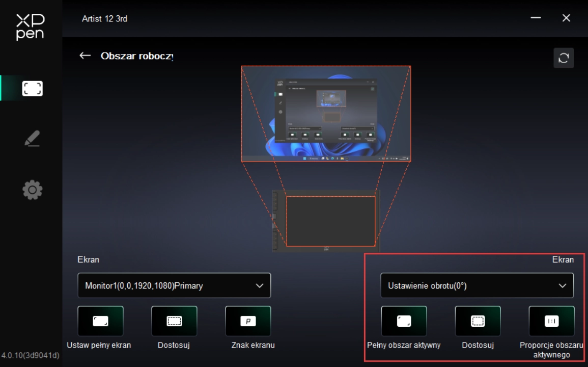This screenshot has width=588, height=367.
Task: Open the Monitor1 screen dropdown
Action: pyautogui.click(x=174, y=285)
